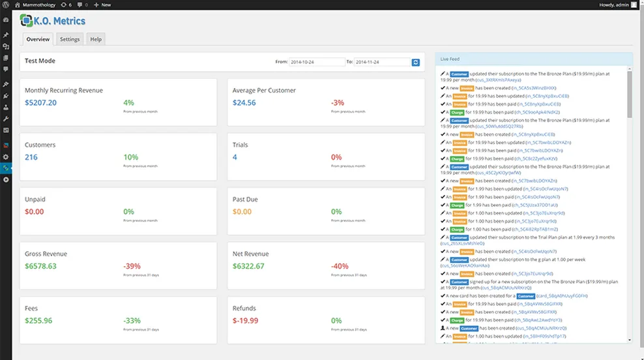
Task: Open invoice link for 1.99 has been paid
Action: click(x=537, y=197)
